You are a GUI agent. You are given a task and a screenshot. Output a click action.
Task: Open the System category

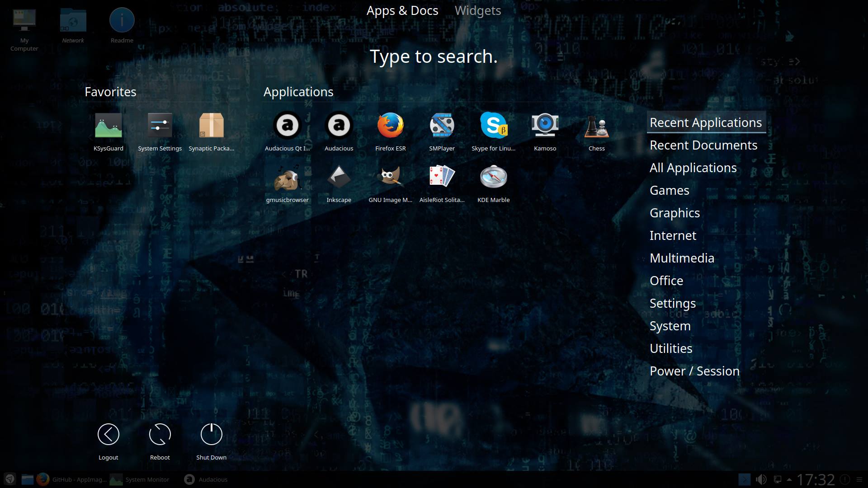coord(670,326)
